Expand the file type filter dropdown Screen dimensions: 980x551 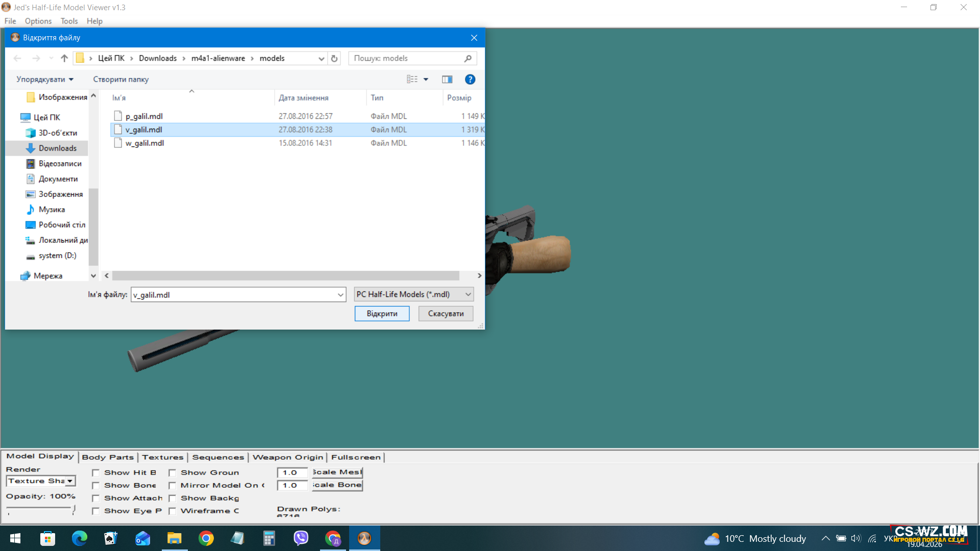pos(468,294)
